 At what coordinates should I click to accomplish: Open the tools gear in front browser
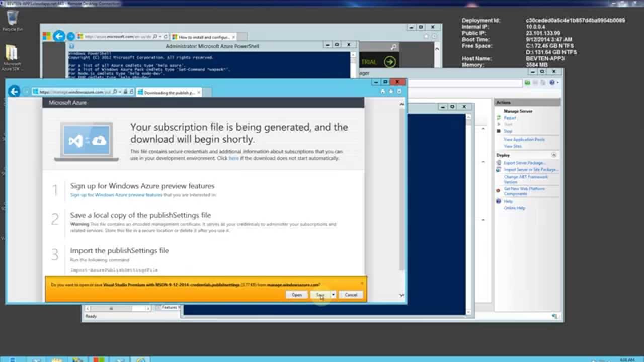[399, 92]
